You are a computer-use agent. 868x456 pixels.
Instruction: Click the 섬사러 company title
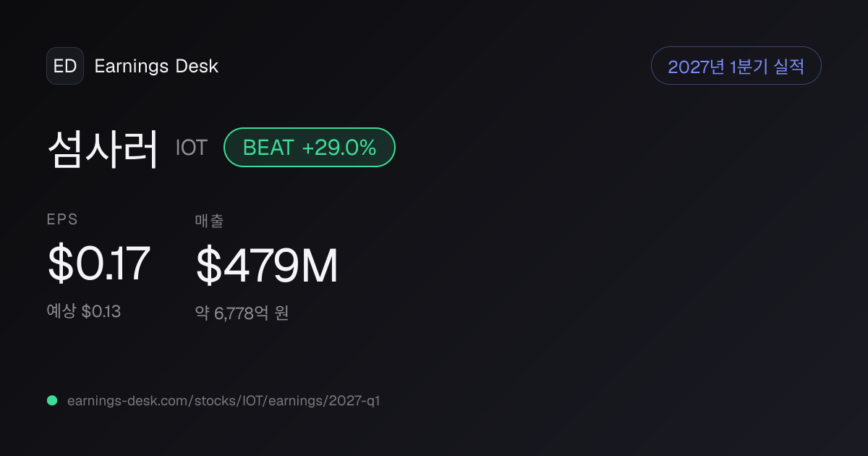pyautogui.click(x=103, y=148)
